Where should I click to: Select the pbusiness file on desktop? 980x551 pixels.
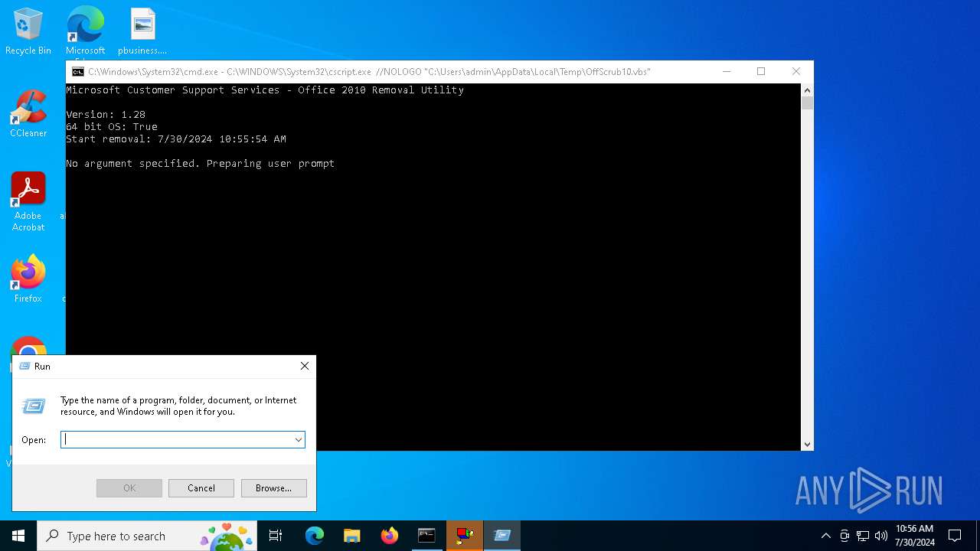[142, 32]
